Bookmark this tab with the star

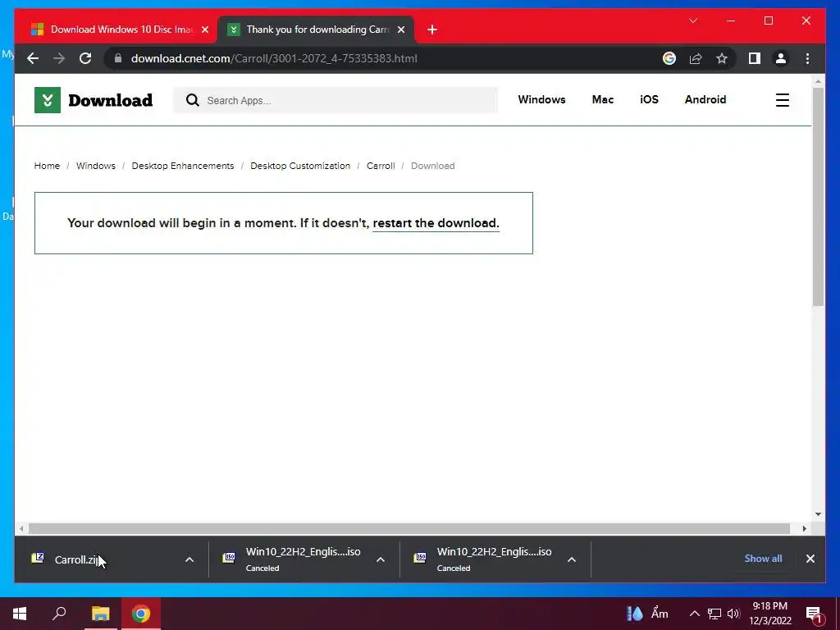pyautogui.click(x=722, y=58)
